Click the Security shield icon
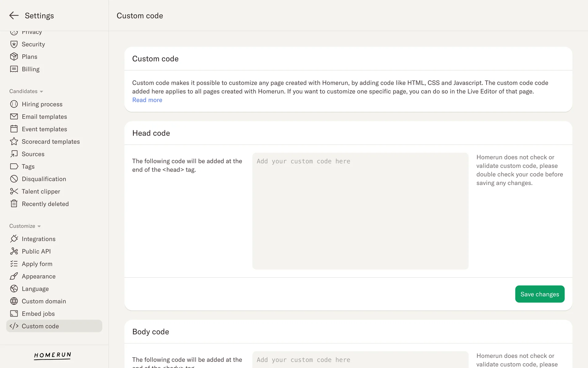The image size is (588, 368). point(14,44)
